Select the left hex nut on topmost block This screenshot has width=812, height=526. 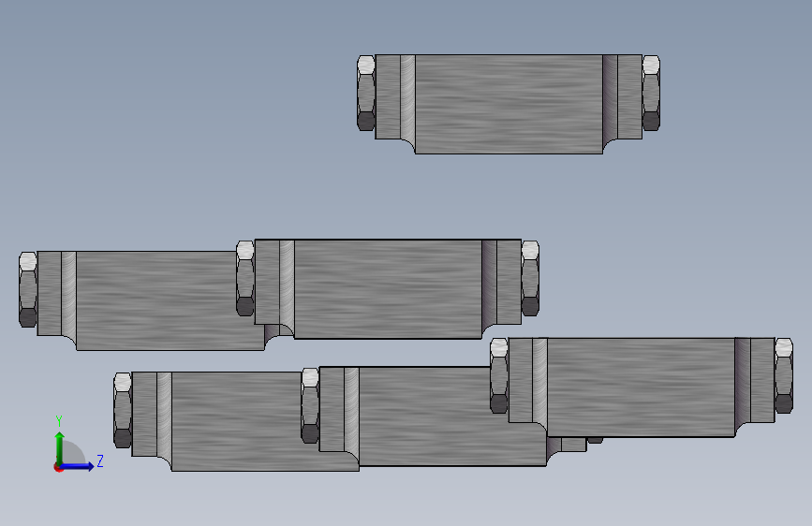pos(366,94)
